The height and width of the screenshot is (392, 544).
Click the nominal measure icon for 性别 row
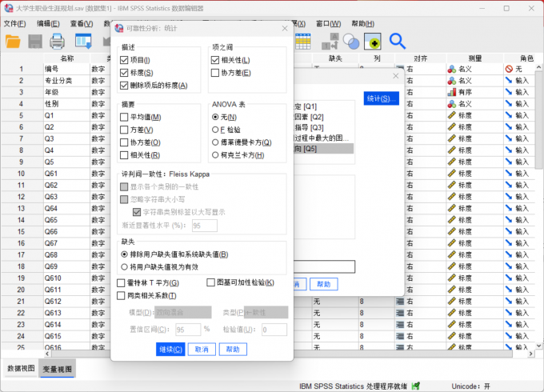point(452,104)
